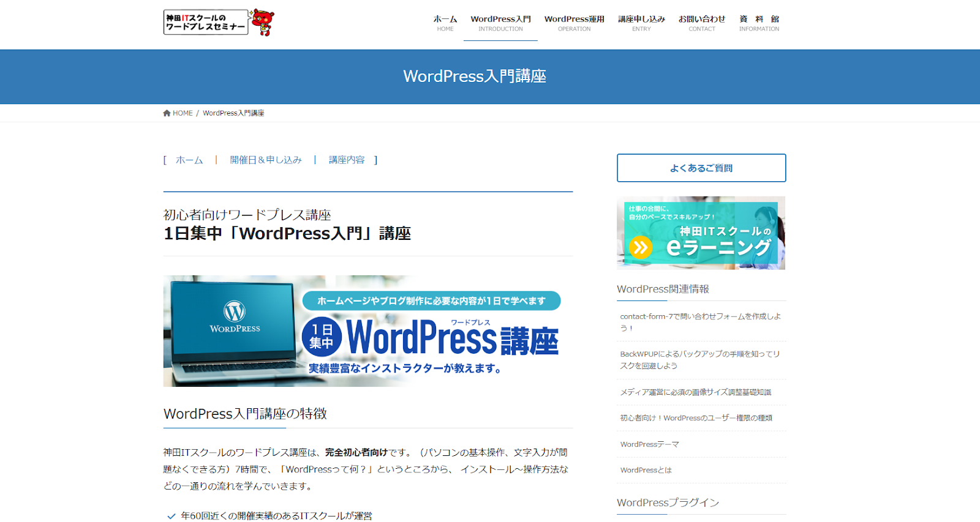Open WordPress運用 navigation item
The height and width of the screenshot is (522, 980).
pyautogui.click(x=574, y=23)
